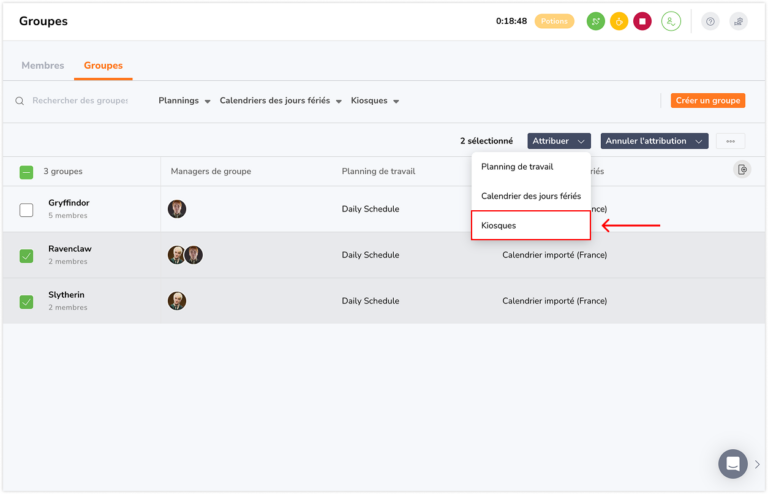
Task: Uncheck the Slytherin group checkbox
Action: [x=26, y=302]
